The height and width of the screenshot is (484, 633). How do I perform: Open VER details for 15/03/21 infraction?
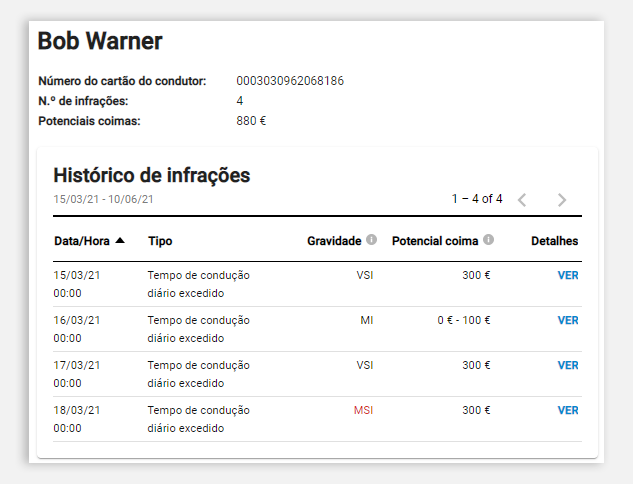(x=568, y=275)
